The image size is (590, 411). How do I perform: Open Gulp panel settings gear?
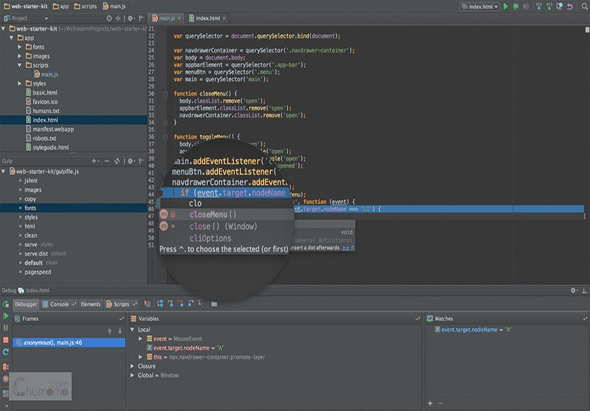[130, 161]
